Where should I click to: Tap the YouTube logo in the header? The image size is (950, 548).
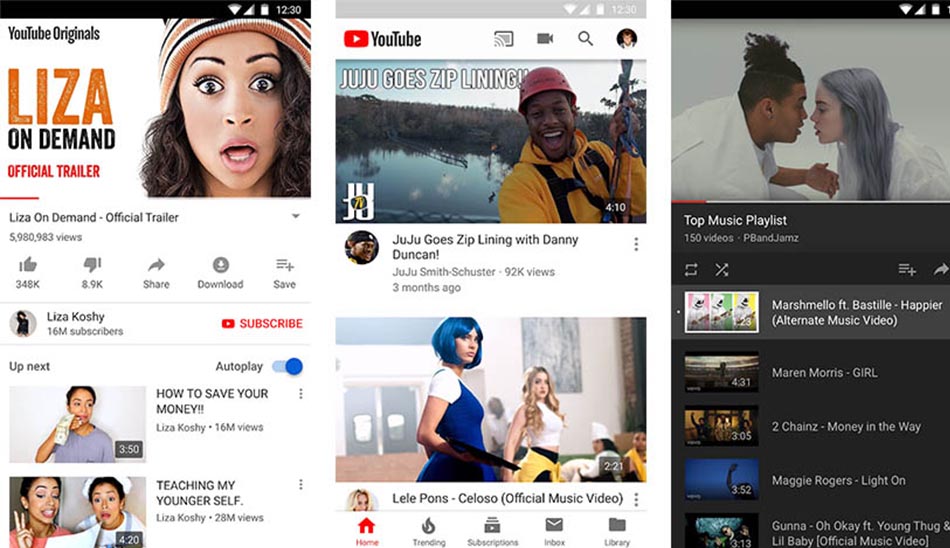(x=382, y=39)
